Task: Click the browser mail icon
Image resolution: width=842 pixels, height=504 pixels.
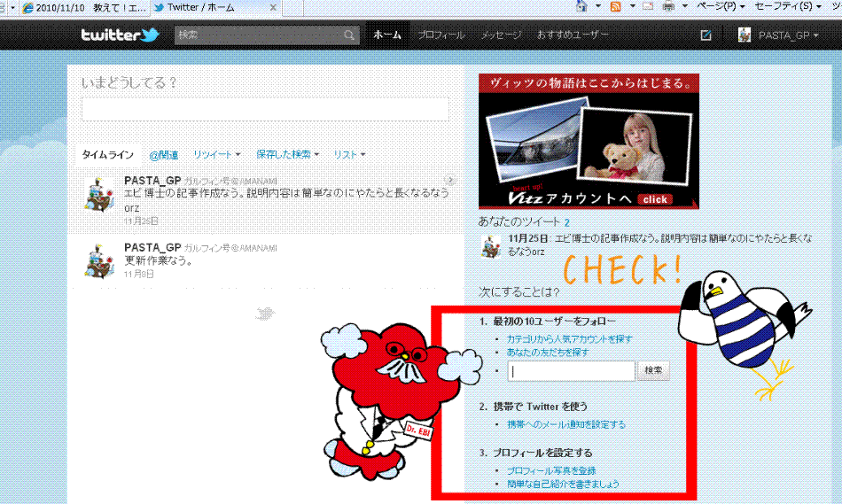Action: (x=648, y=6)
